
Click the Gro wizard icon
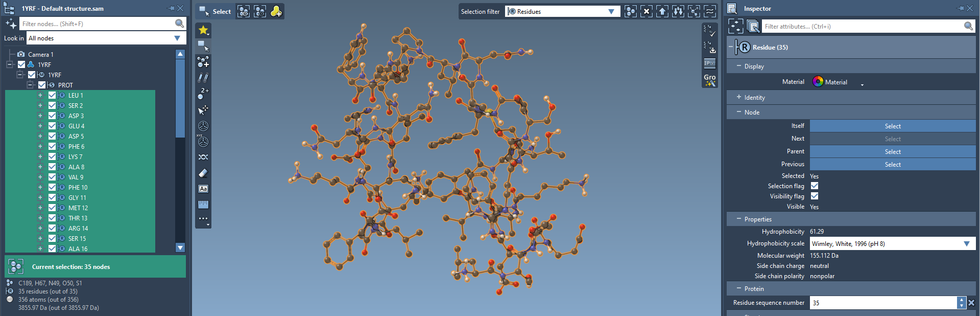710,80
